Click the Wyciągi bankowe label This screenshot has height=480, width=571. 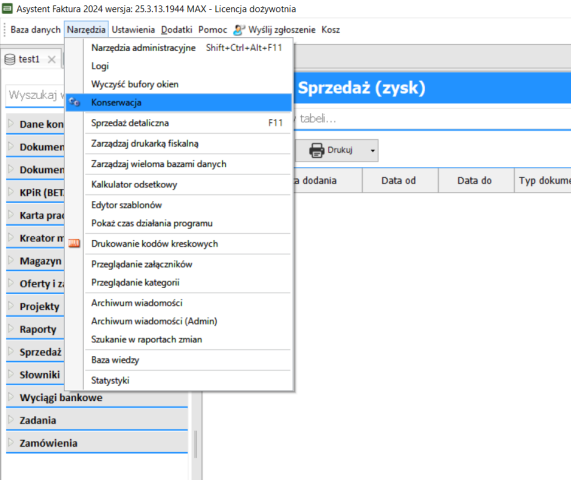61,397
